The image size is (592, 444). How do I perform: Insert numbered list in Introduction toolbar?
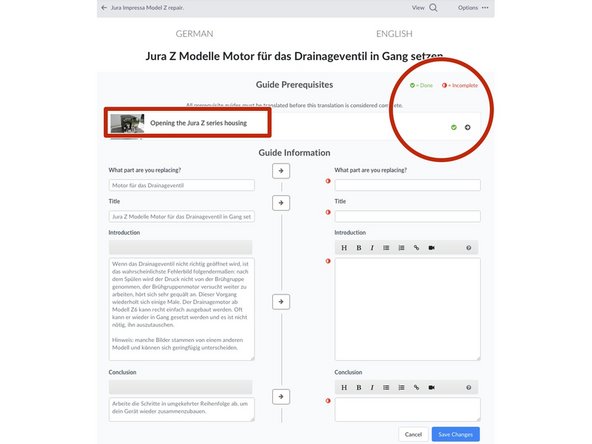(x=401, y=248)
